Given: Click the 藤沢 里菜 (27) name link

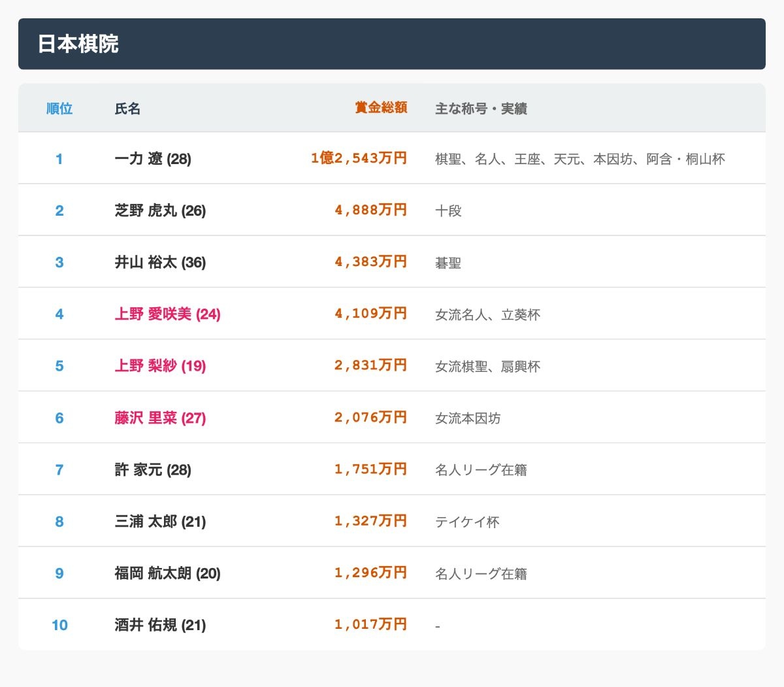Looking at the screenshot, I should [x=160, y=418].
